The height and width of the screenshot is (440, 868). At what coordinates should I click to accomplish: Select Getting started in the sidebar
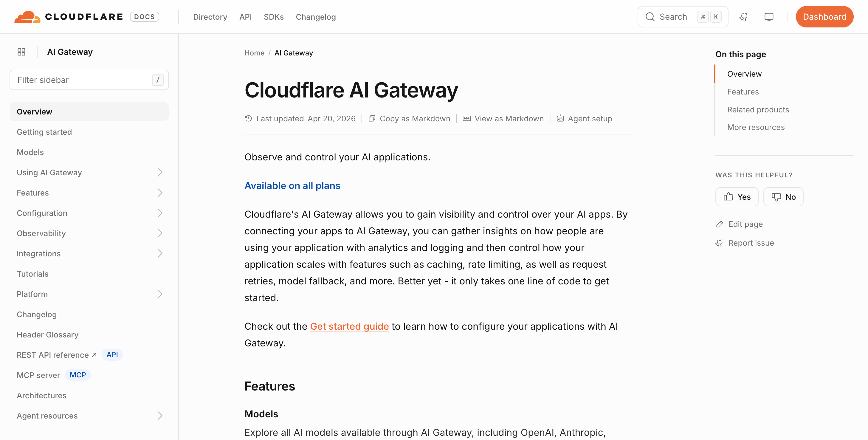[44, 132]
